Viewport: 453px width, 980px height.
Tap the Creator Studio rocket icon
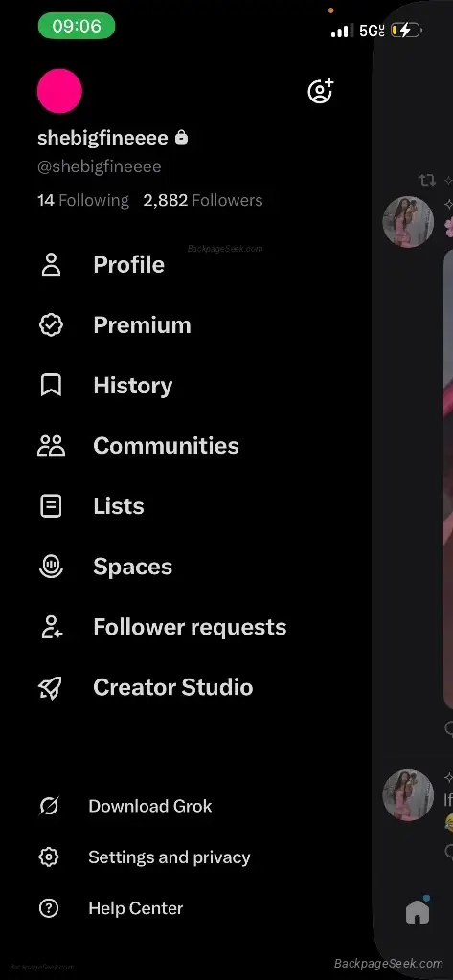point(51,687)
